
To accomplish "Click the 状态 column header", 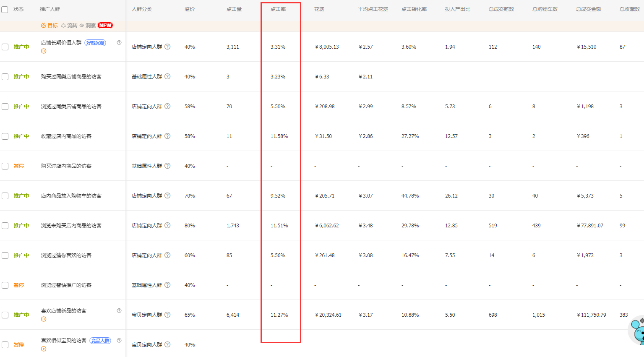I will [18, 9].
